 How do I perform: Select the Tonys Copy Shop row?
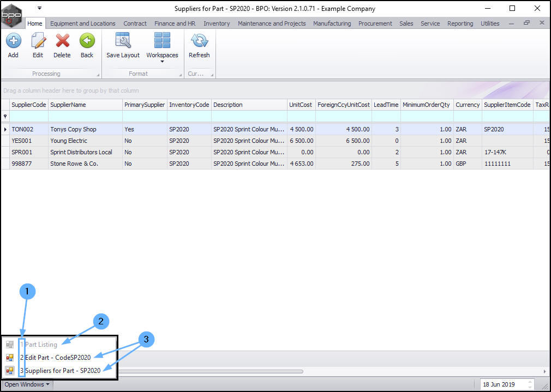click(x=275, y=129)
